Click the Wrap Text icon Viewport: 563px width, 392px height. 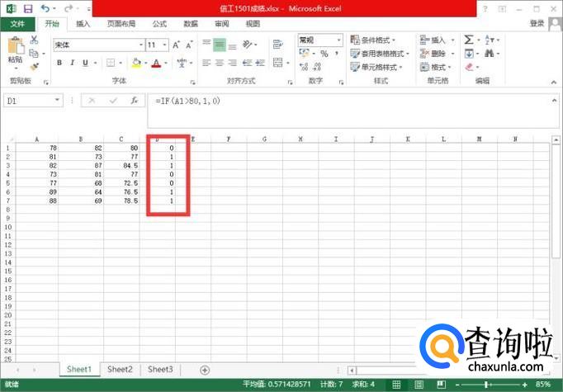[x=277, y=45]
